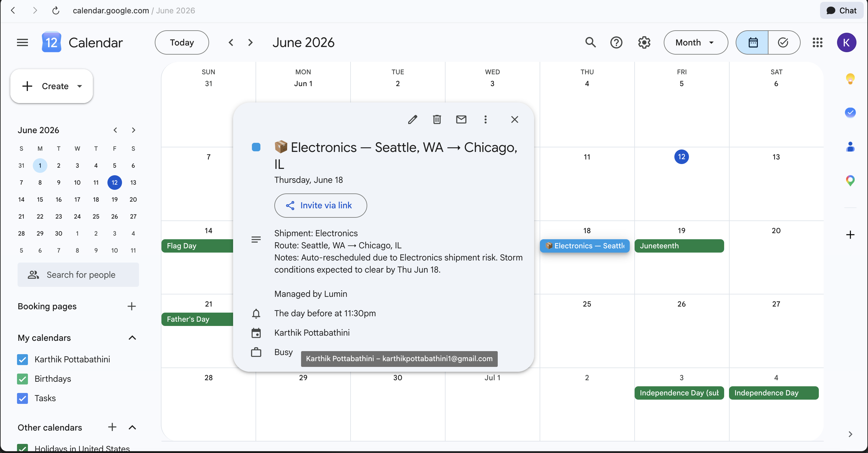Viewport: 868px width, 453px height.
Task: Open the account avatar K
Action: pos(846,42)
